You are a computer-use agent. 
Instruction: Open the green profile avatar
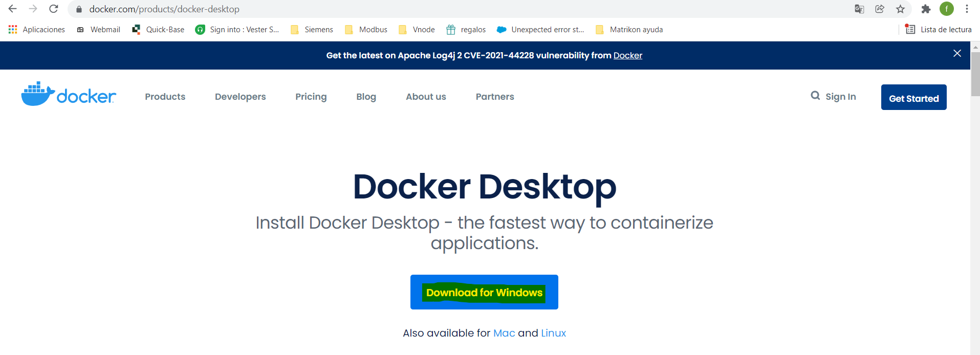click(x=947, y=9)
